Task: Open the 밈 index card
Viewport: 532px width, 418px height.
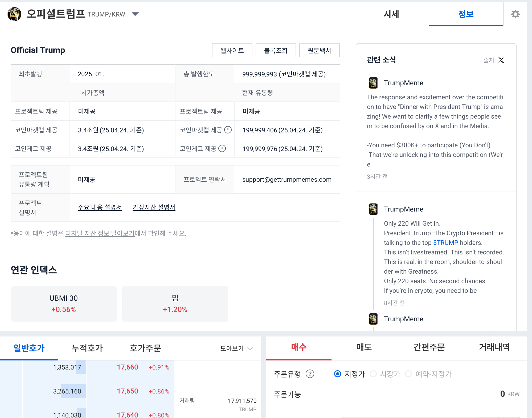Action: pos(175,304)
